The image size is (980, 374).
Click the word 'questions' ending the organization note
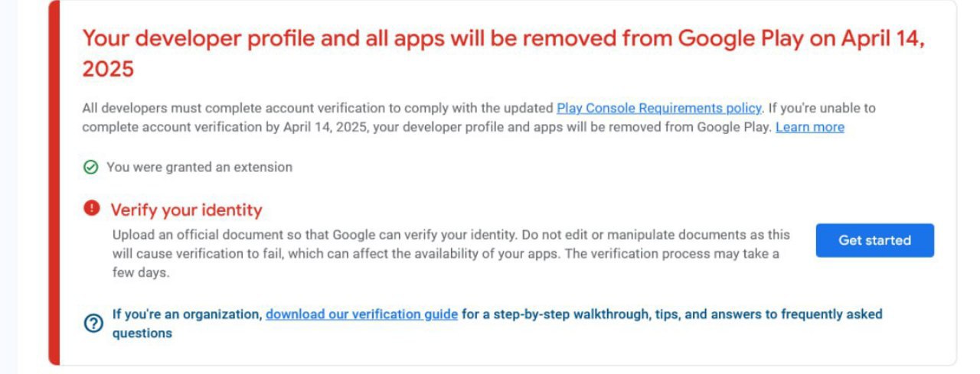tap(142, 333)
